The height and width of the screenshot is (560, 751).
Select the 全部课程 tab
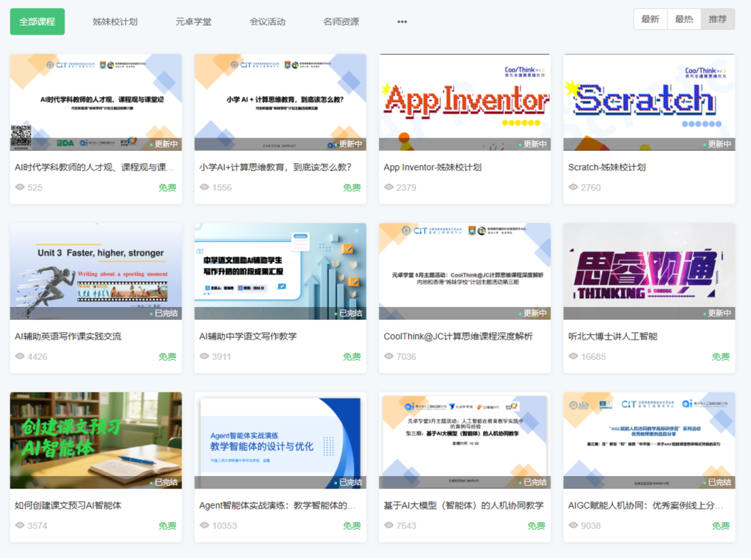[x=38, y=22]
